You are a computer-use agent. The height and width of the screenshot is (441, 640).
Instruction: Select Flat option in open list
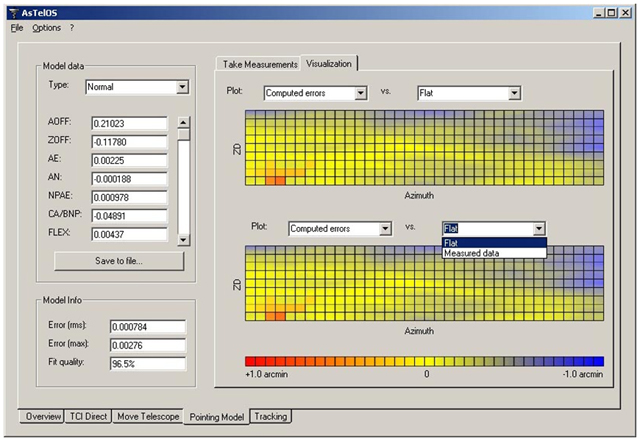tap(452, 242)
